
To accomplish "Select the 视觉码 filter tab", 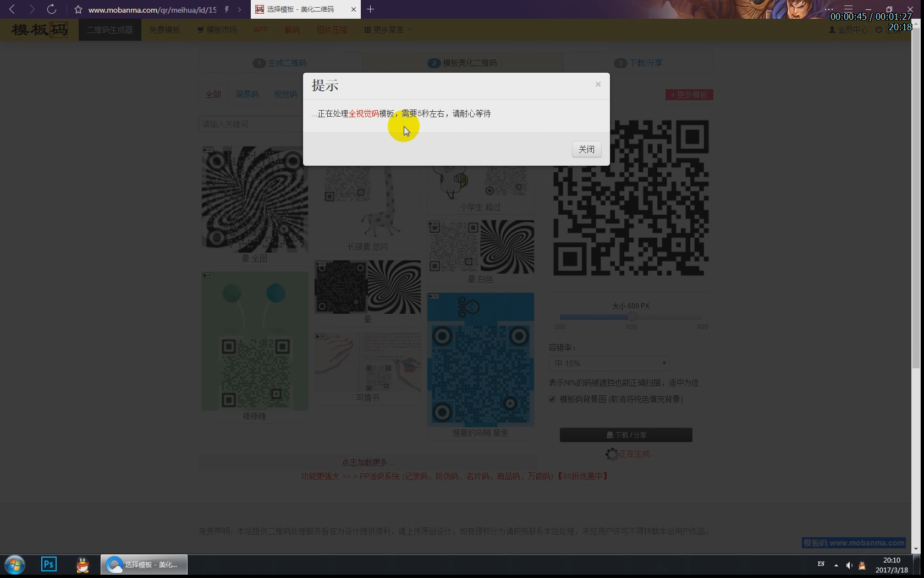I will [x=285, y=94].
